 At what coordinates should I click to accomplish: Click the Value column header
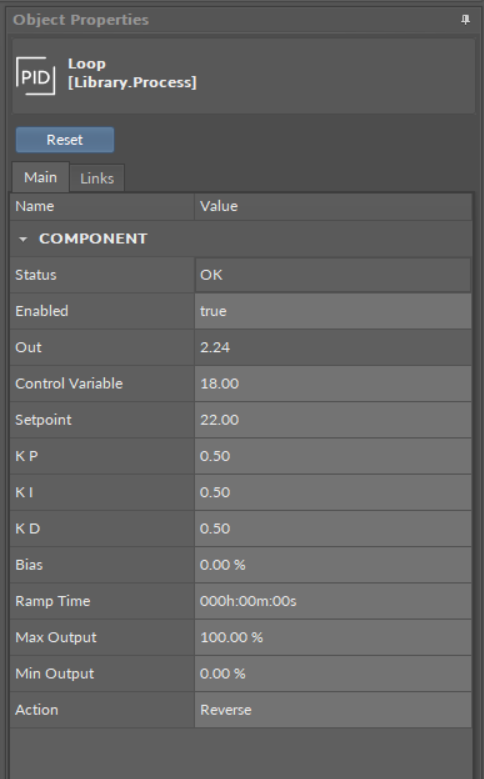click(333, 206)
